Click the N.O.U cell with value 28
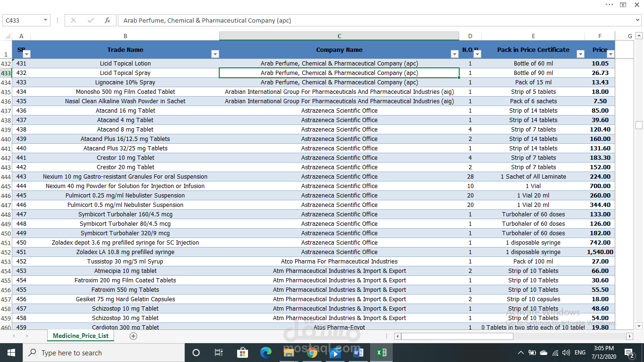Viewport: 644px width, 362px height. coord(470,177)
